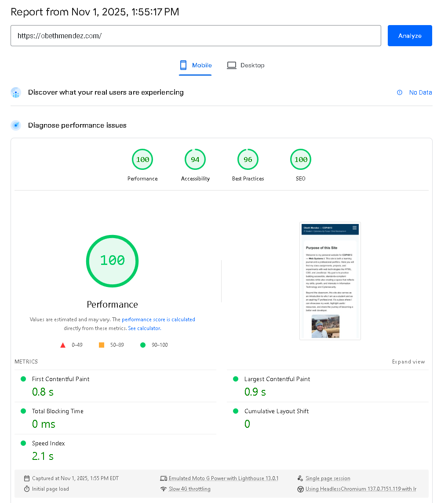The image size is (448, 503).
Task: Click the large Performance 100 gauge
Action: coord(112,261)
